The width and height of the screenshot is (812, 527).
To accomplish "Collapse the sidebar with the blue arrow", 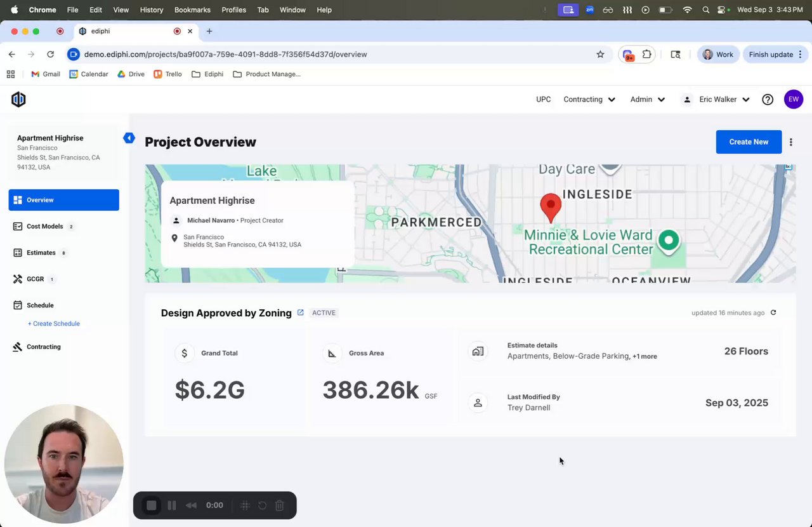I will (x=129, y=138).
